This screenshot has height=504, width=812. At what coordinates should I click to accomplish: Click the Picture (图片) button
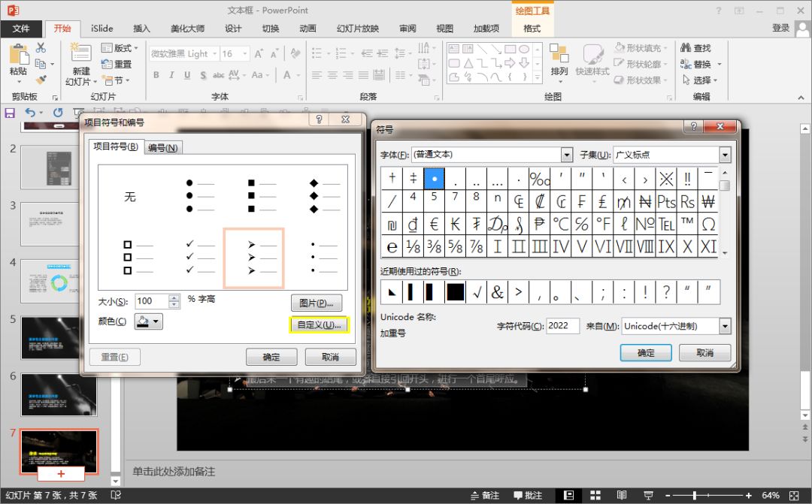point(316,303)
